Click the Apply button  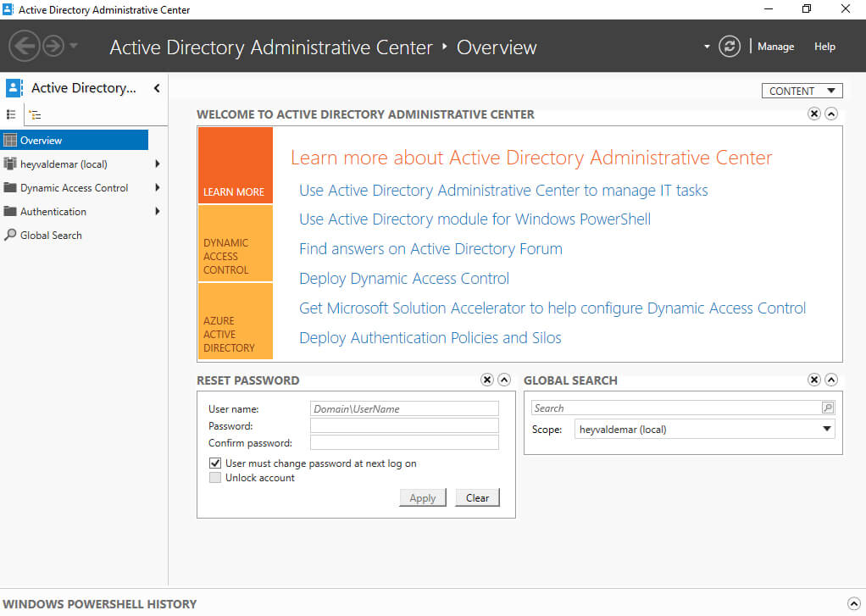423,497
